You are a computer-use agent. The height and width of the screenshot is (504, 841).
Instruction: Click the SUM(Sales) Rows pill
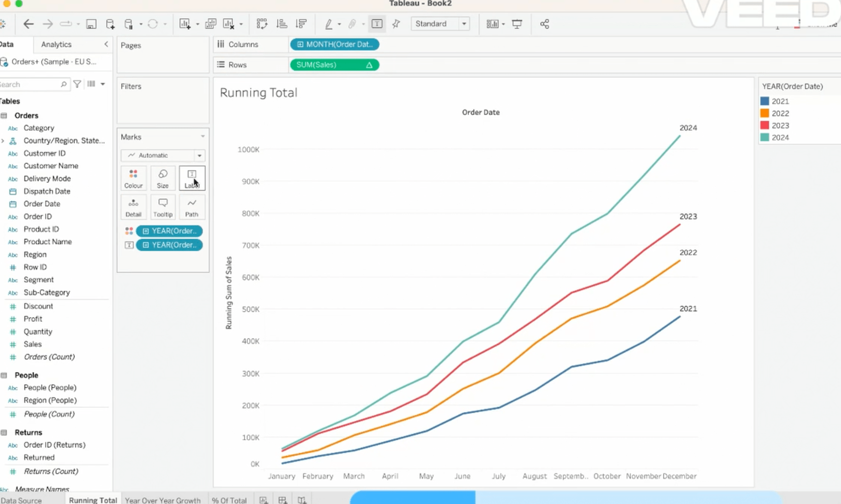(335, 65)
